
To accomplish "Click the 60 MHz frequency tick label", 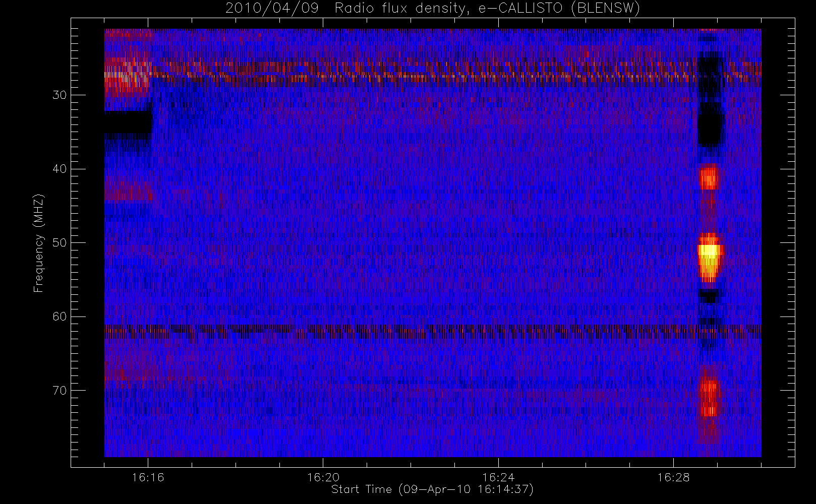I will [60, 317].
